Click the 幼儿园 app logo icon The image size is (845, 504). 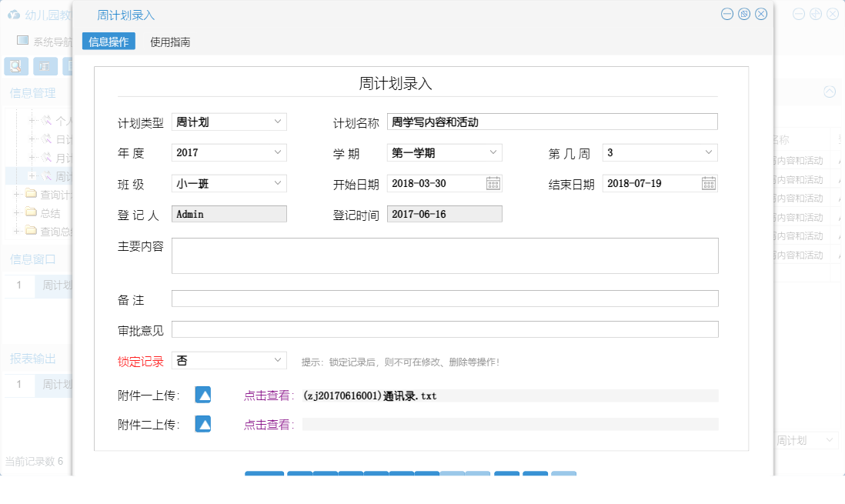[12, 14]
